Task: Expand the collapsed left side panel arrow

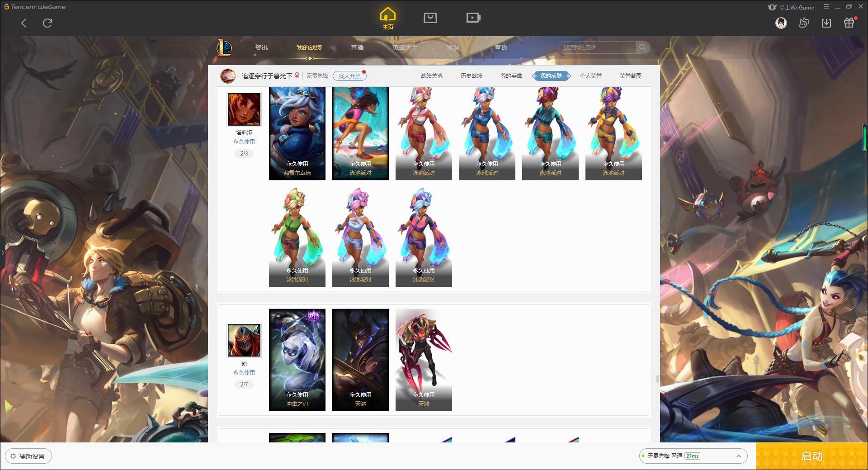Action: point(2,252)
